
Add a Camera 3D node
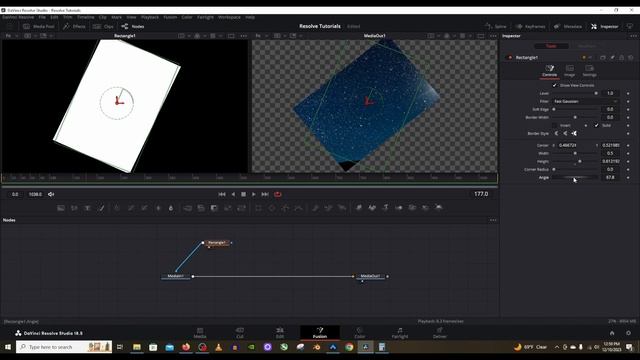(x=412, y=208)
